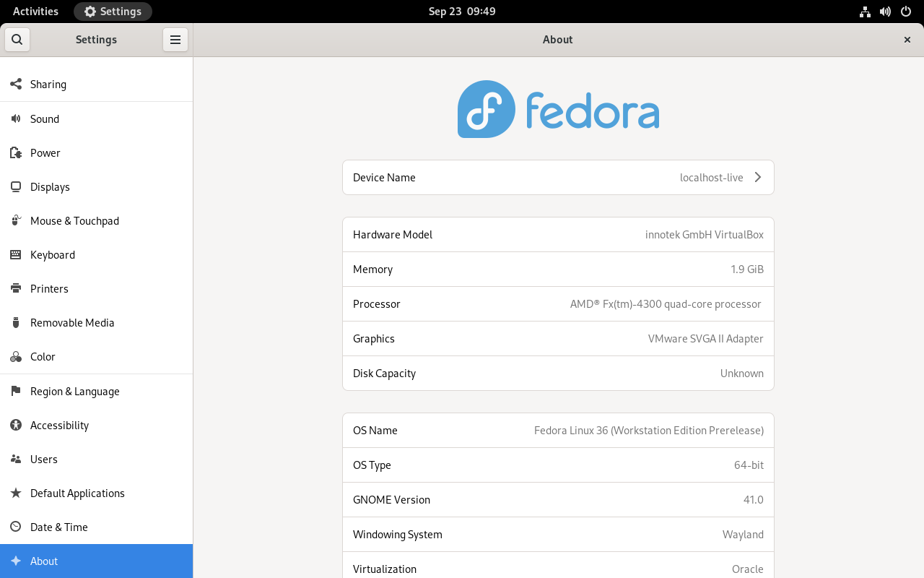The height and width of the screenshot is (578, 924).
Task: Click Fedora Linux 36 OS Name value
Action: pos(649,431)
